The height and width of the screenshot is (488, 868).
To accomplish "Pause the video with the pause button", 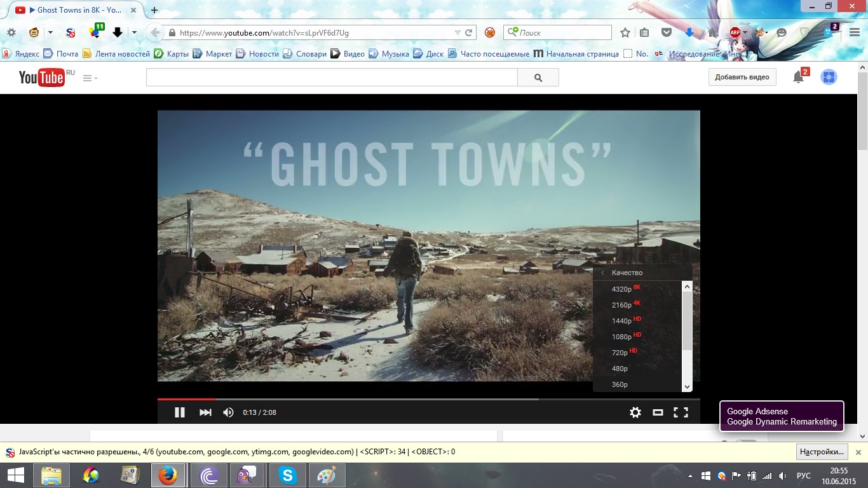I will click(180, 412).
